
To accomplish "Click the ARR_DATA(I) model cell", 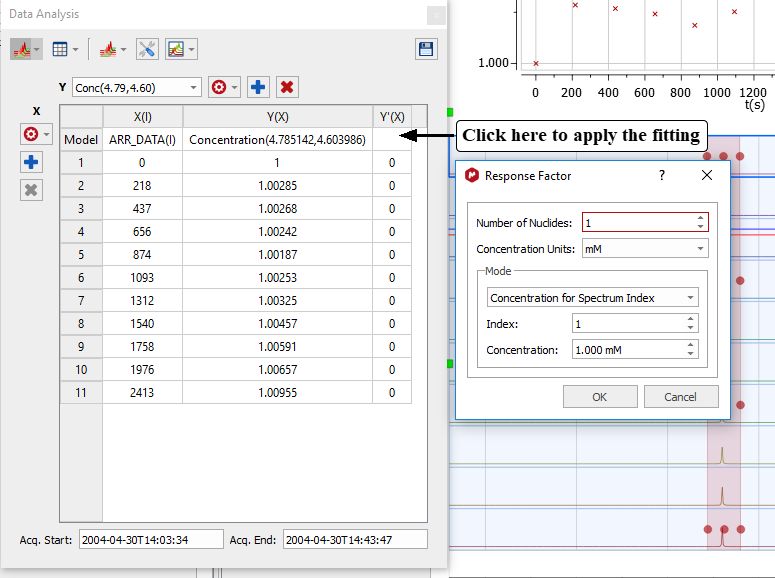I will [142, 140].
